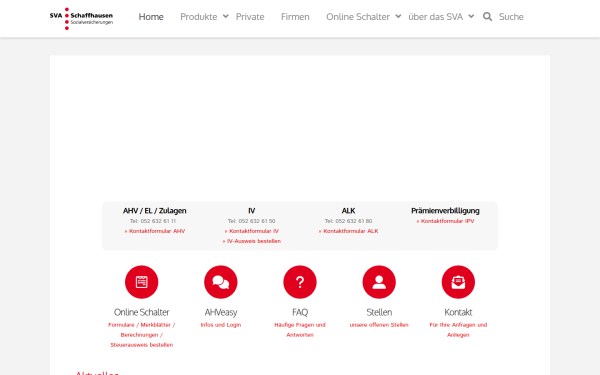Expand the Online Schalter menu chevron
The width and height of the screenshot is (600, 375).
point(398,16)
